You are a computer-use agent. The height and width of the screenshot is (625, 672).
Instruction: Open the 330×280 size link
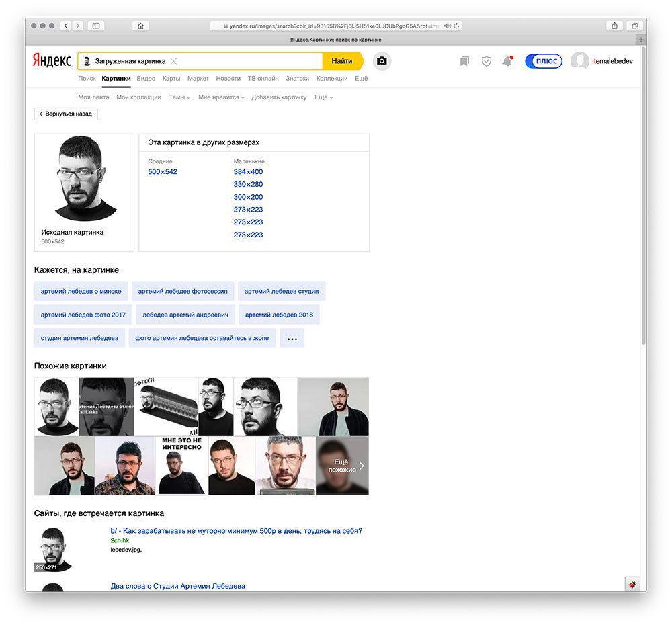(248, 184)
